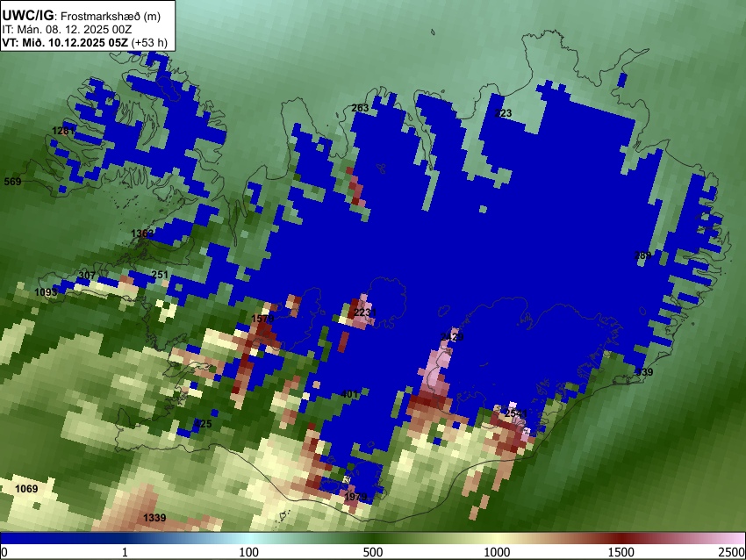Click the legend tick label 1000
Screen dimensions: 746x560
pos(497,552)
